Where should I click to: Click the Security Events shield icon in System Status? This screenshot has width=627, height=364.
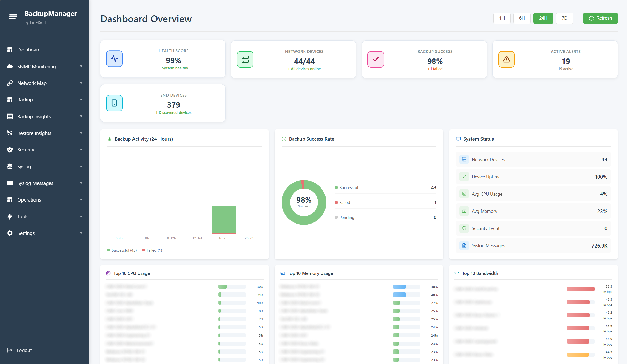pos(464,228)
